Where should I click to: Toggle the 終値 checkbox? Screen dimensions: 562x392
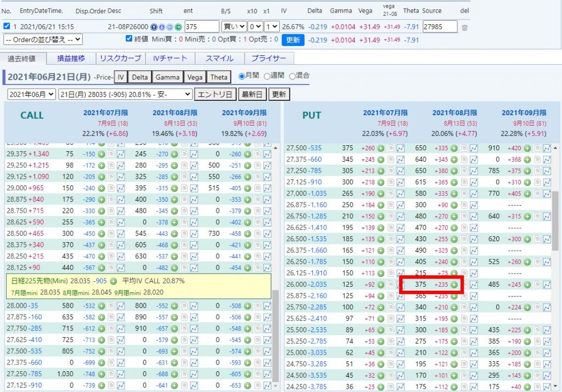tap(129, 39)
